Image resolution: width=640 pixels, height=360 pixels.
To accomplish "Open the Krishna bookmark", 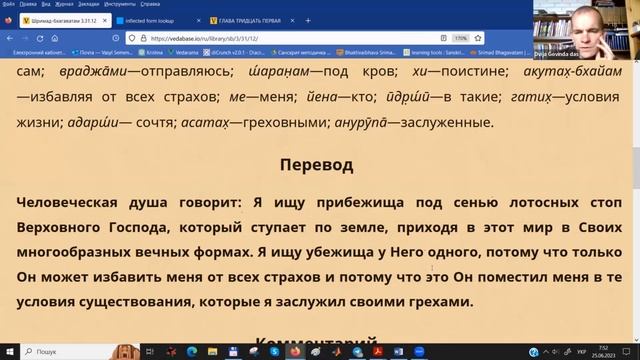I will pyautogui.click(x=151, y=53).
